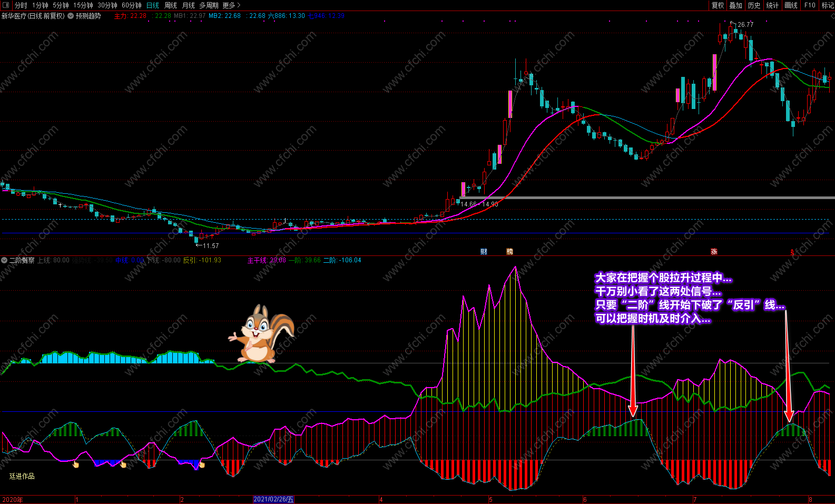Open the 更多 periods expander
Screen dimensions: 835x504
(231, 5)
